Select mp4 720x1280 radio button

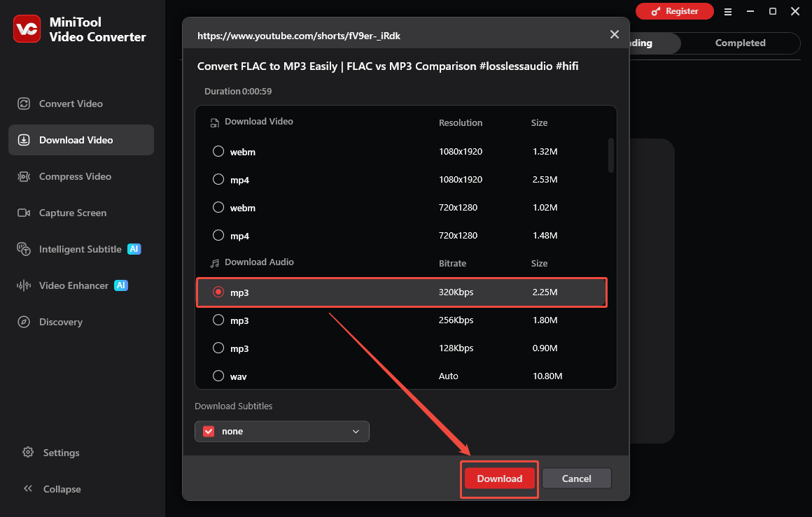coord(218,235)
